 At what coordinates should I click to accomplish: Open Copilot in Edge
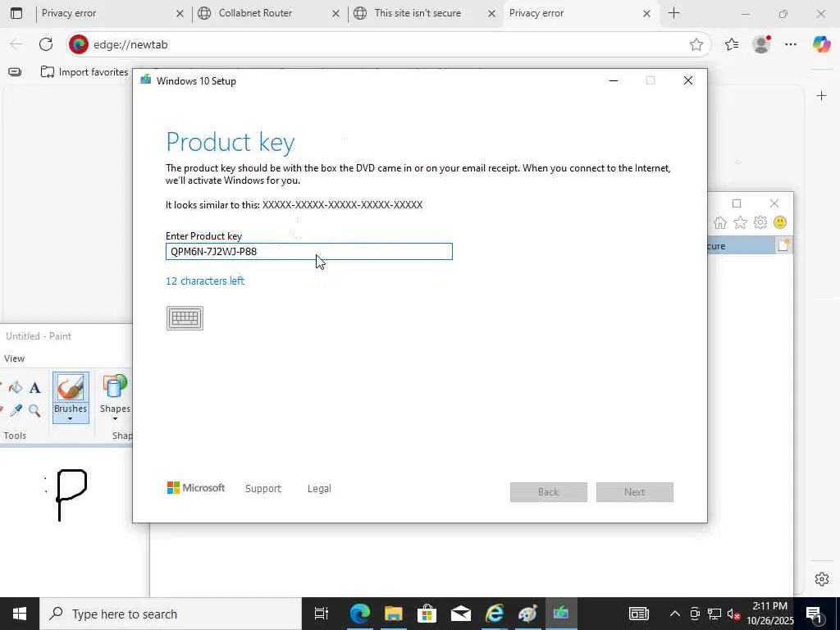pos(822,44)
